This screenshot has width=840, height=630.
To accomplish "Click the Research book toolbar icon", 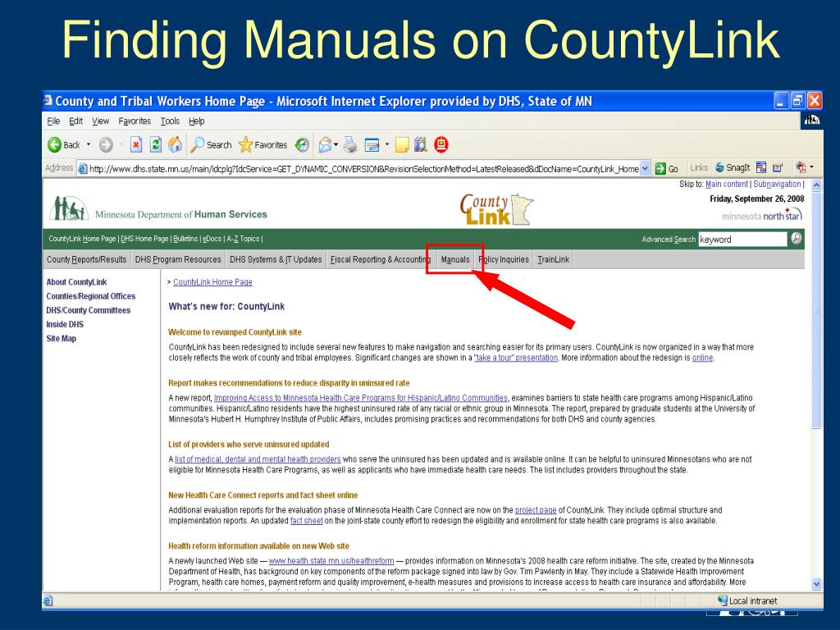I will tap(421, 144).
